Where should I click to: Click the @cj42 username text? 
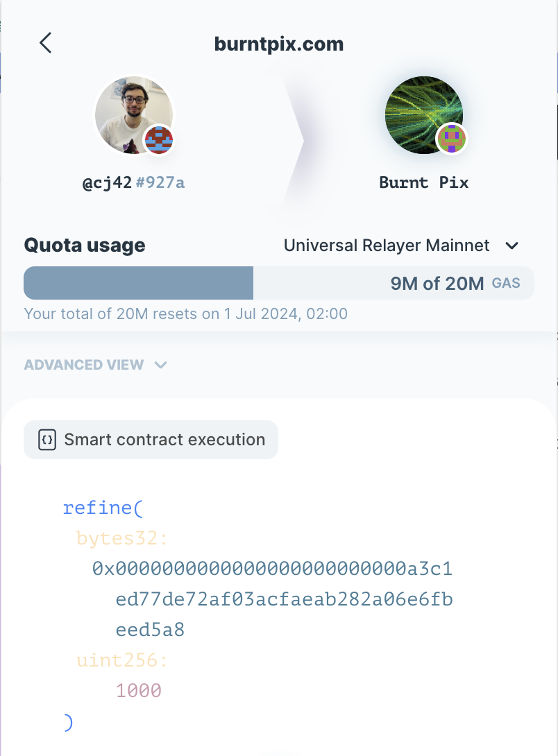point(108,183)
